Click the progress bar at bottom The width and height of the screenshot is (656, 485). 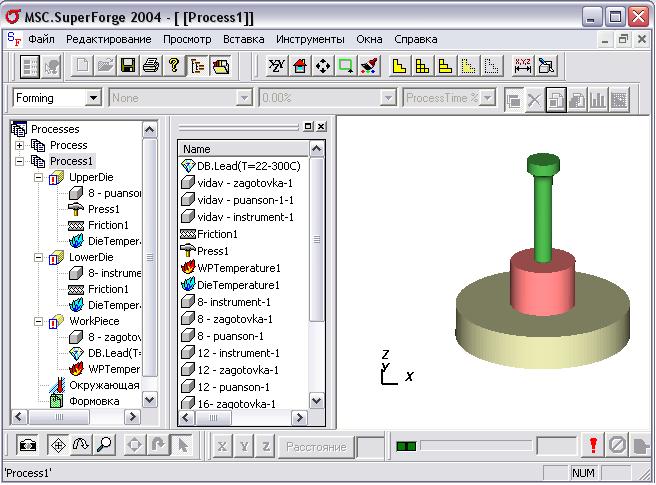[476, 446]
